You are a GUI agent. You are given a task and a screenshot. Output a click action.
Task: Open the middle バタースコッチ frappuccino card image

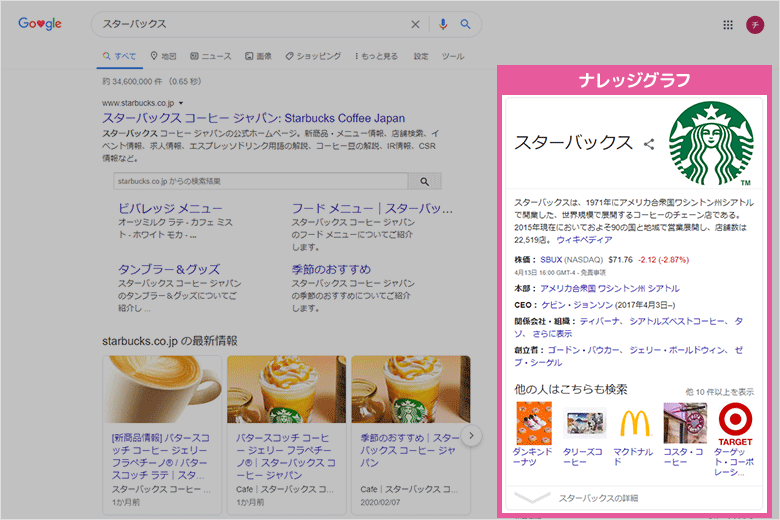pyautogui.click(x=287, y=389)
